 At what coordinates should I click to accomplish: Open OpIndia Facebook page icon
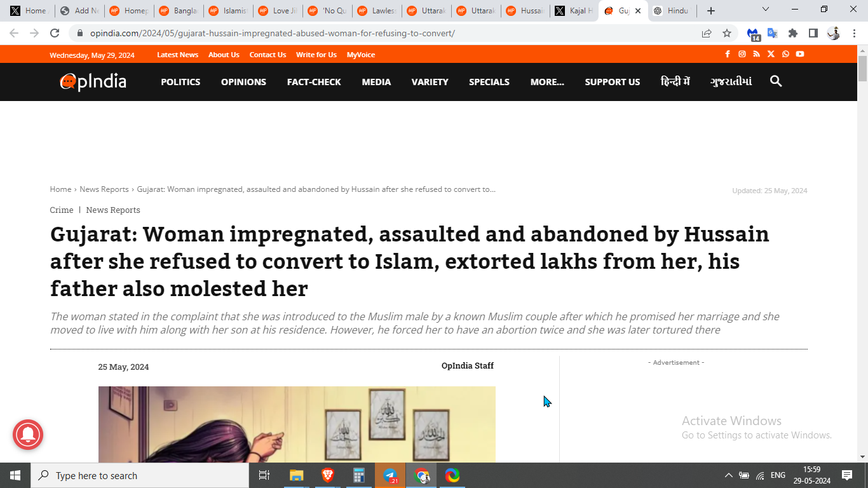728,55
